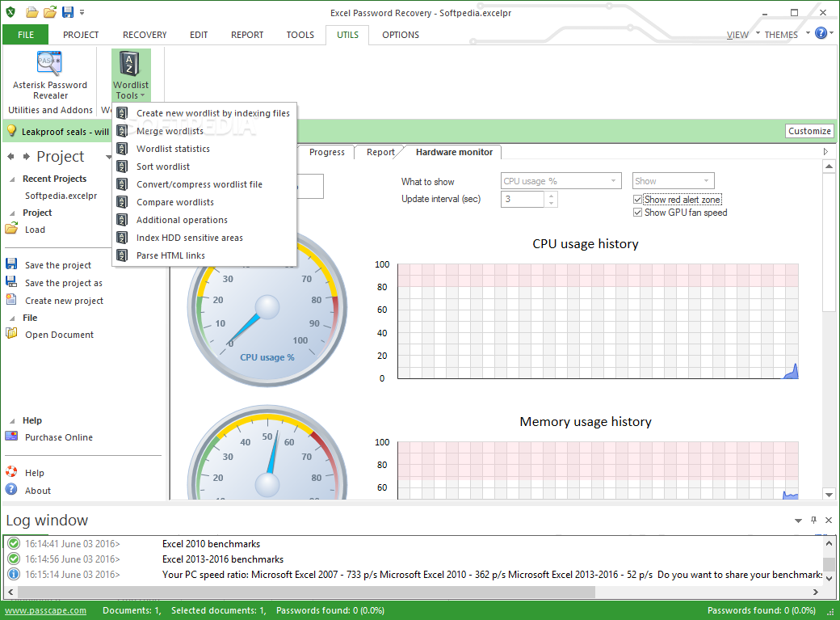Screen dimensions: 840x620
Task: Click the Help lifebuoy icon
Action: (11, 471)
